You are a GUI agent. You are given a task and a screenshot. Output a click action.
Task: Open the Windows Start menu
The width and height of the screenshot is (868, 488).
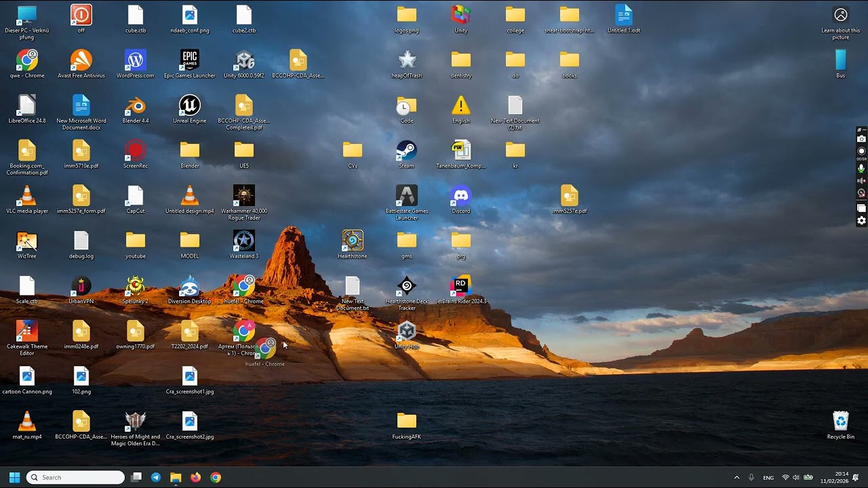point(14,477)
